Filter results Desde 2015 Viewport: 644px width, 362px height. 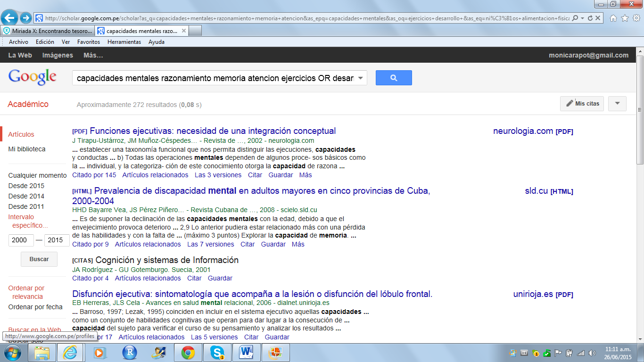click(26, 186)
